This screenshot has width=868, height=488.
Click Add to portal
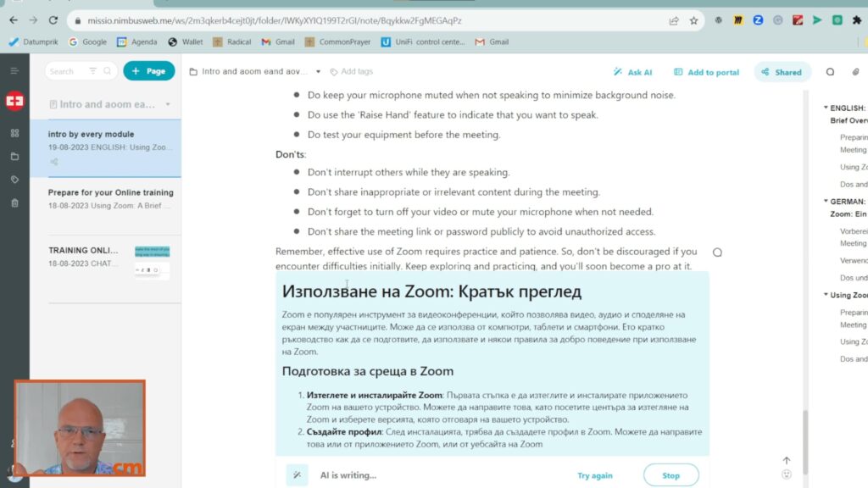pos(706,72)
